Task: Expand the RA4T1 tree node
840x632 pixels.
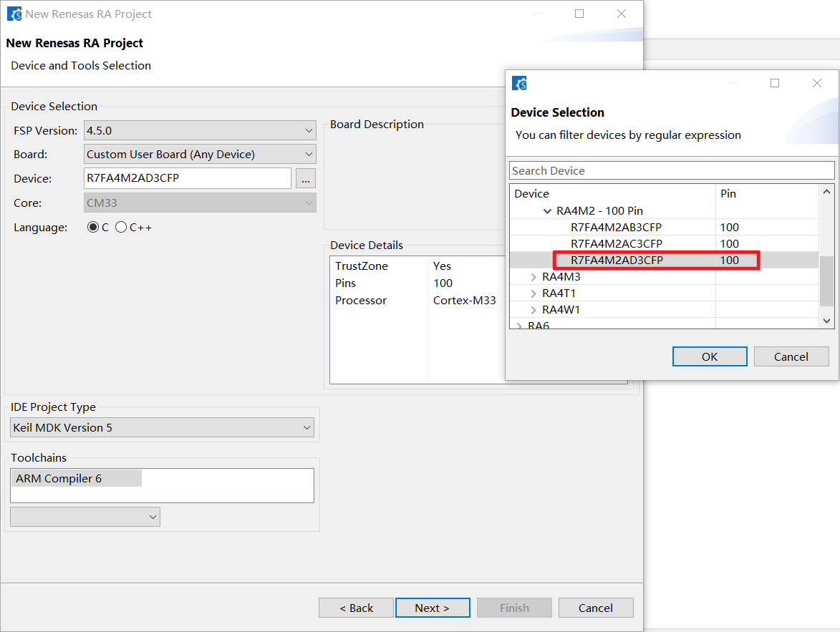Action: tap(533, 293)
